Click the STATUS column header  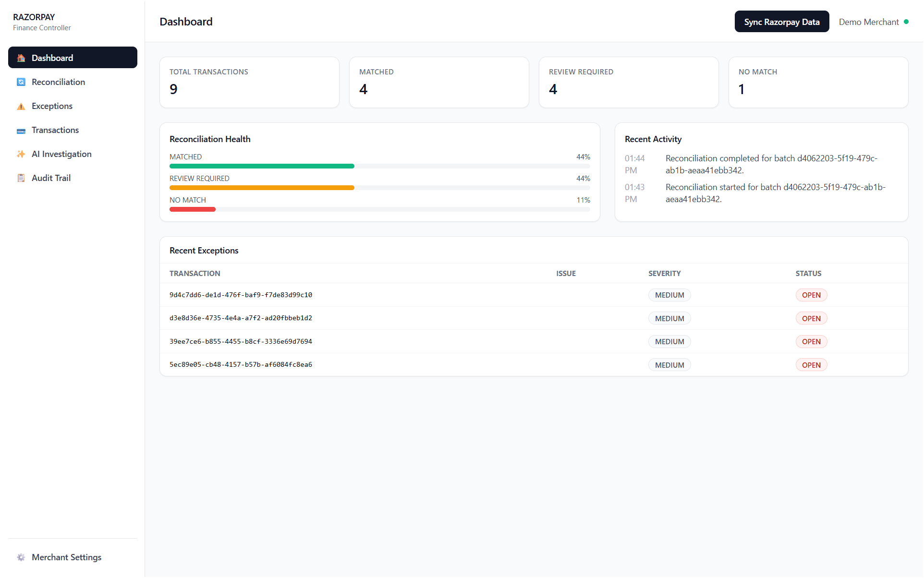pos(808,273)
